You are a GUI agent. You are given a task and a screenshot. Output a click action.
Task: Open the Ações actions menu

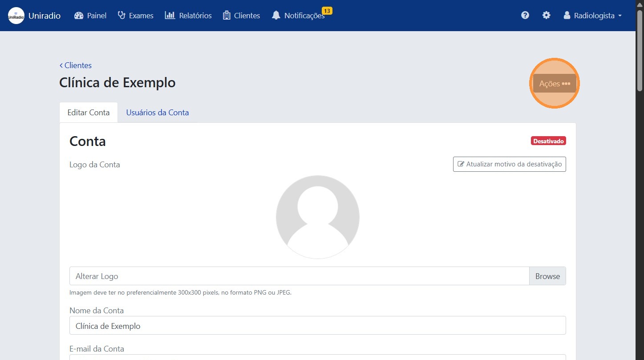point(554,84)
